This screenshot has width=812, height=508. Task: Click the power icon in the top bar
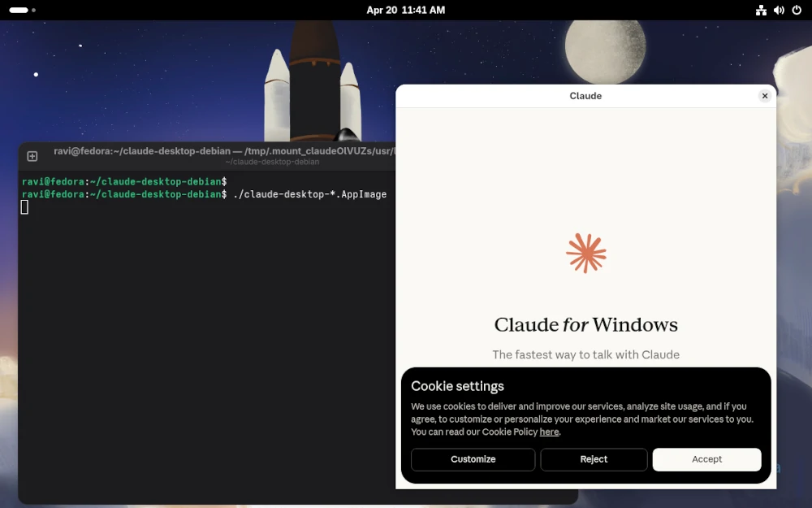click(797, 10)
